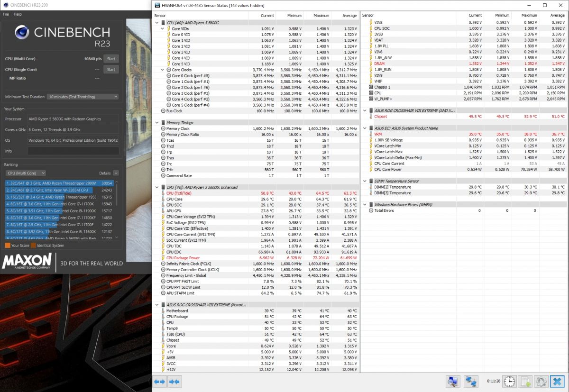Screen dimensions: 569x392
Task: Select the +12V voltage row
Action: pos(256,370)
